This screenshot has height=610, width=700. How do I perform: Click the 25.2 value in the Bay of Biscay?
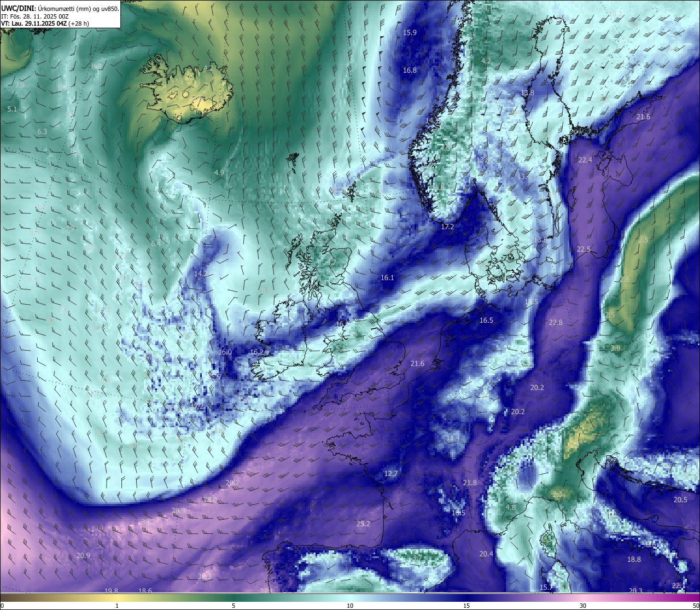pos(363,524)
